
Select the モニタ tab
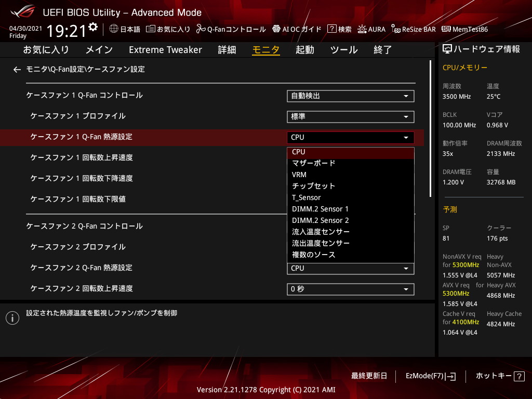coord(265,50)
